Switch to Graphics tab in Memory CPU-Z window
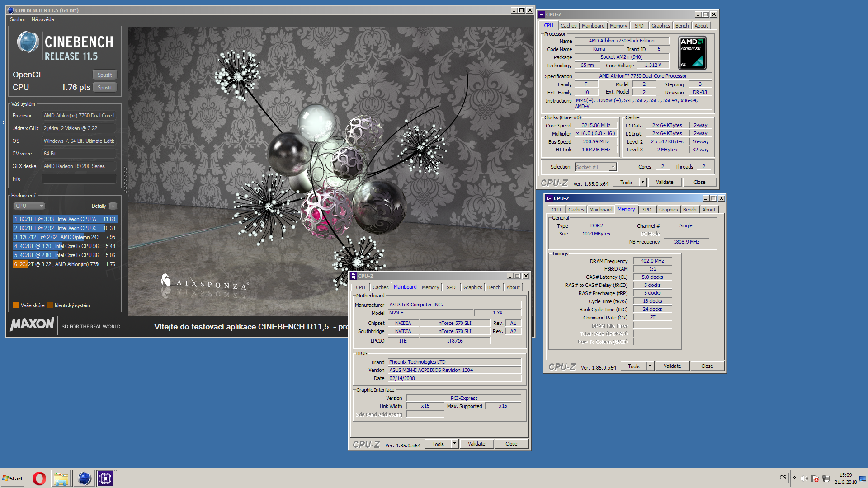 [668, 210]
